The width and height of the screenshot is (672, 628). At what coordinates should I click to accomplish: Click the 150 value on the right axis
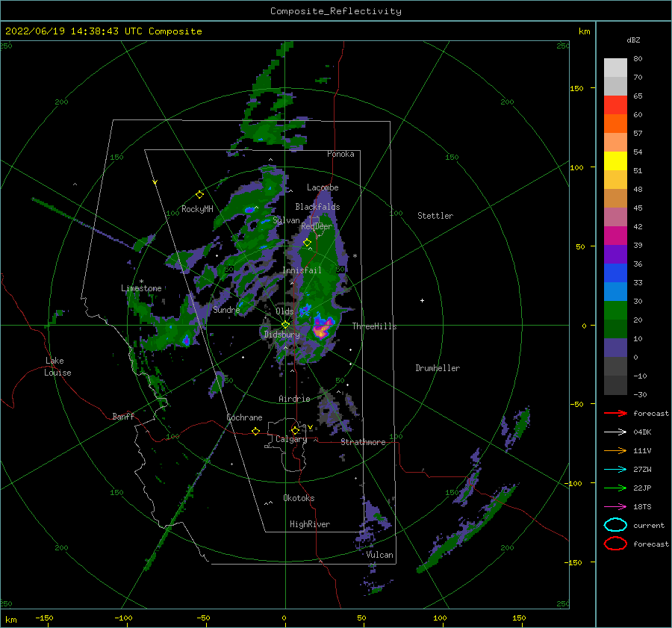tap(576, 88)
